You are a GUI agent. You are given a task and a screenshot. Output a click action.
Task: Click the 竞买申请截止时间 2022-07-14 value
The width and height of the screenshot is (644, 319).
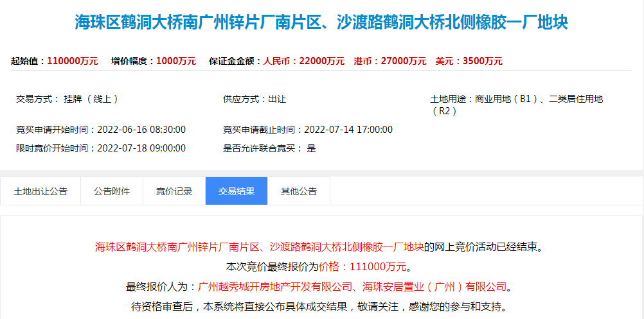point(348,130)
